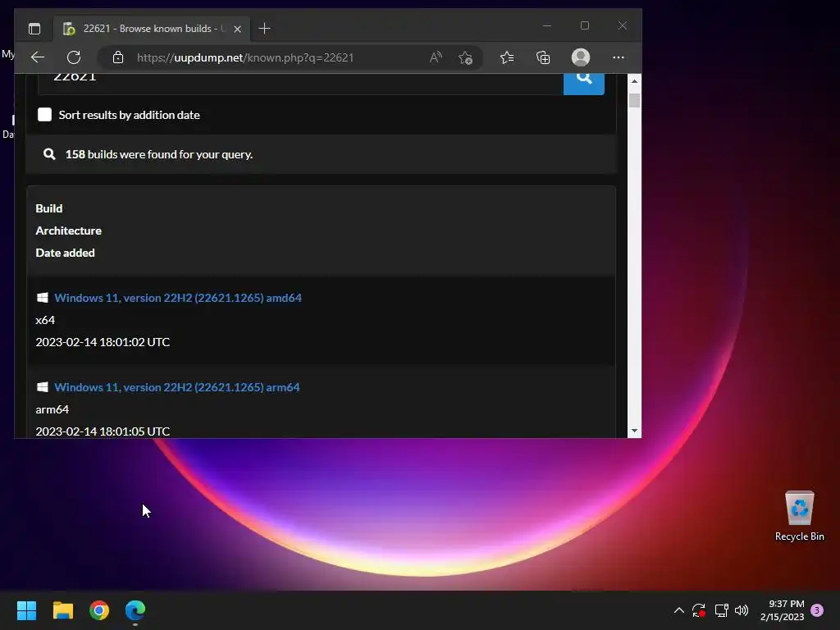
Task: Open File Explorer from taskbar
Action: point(62,610)
